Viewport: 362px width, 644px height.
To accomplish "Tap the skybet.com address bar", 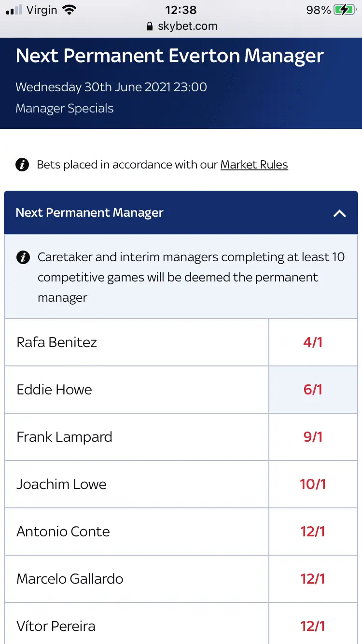I will tap(187, 27).
